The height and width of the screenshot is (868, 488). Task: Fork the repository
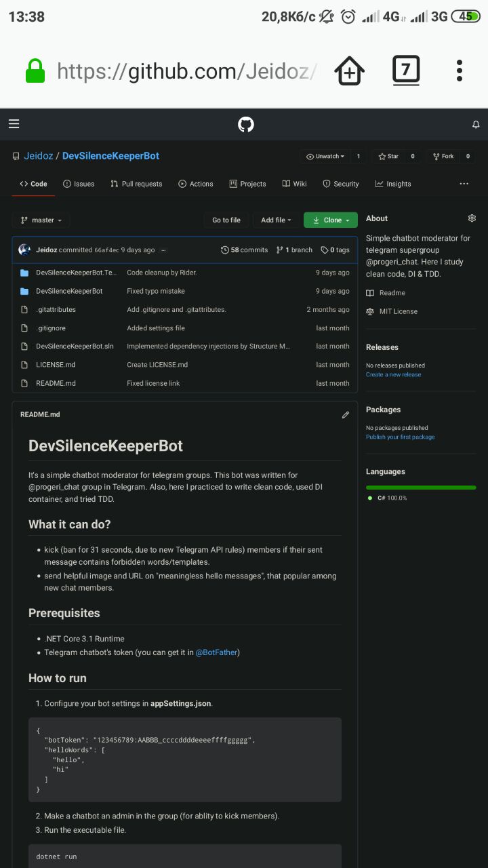coord(443,156)
